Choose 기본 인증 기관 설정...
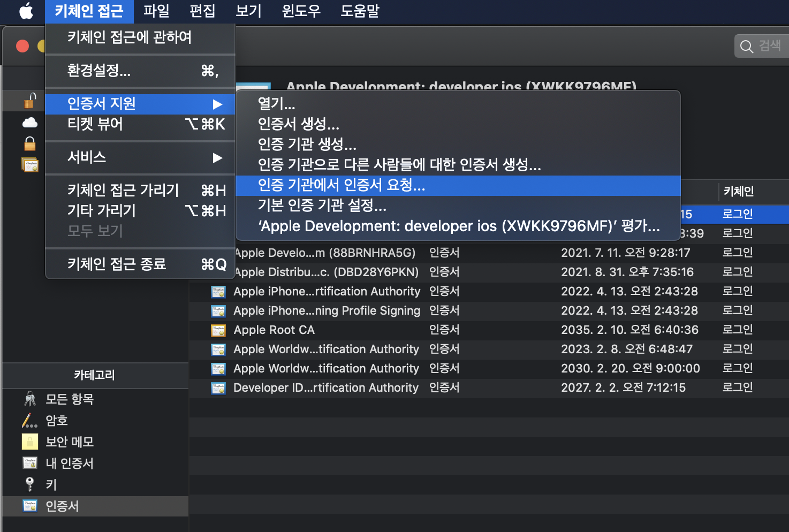The image size is (789, 532). pos(458,206)
